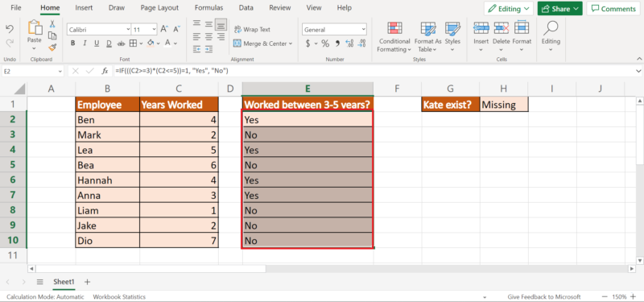Switch to the Insert tab
This screenshot has width=644, height=302.
[x=84, y=8]
